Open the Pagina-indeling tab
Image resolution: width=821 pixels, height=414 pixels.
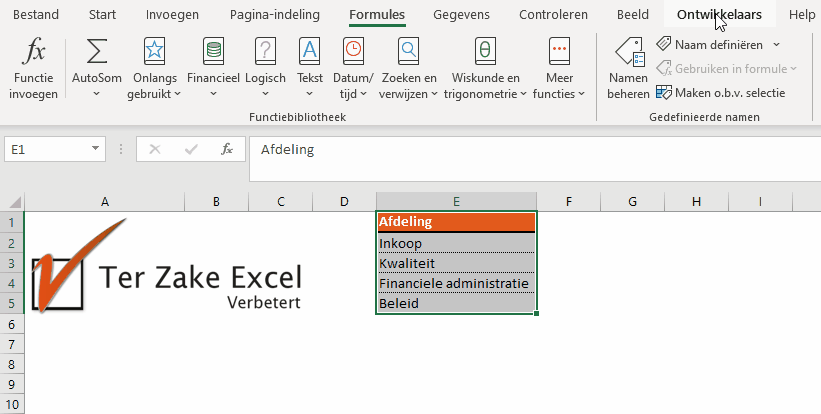pyautogui.click(x=274, y=15)
